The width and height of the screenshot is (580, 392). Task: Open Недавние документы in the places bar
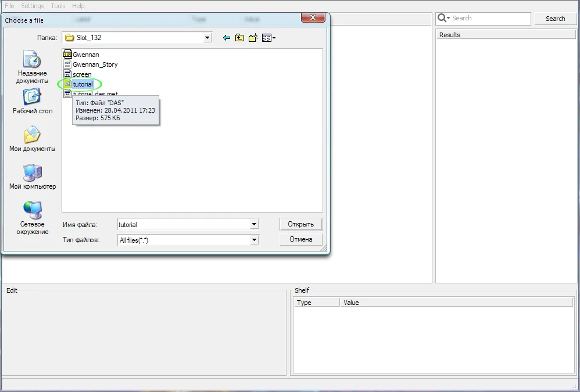tap(32, 67)
